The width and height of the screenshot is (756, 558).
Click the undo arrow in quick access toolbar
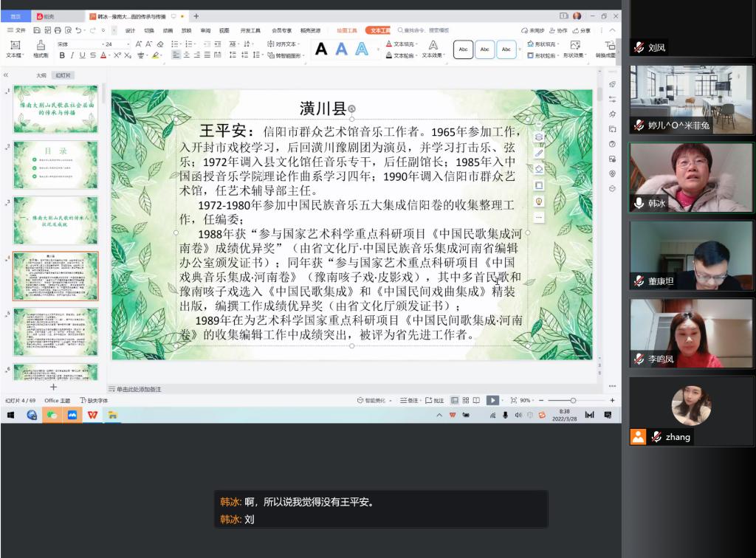point(79,30)
